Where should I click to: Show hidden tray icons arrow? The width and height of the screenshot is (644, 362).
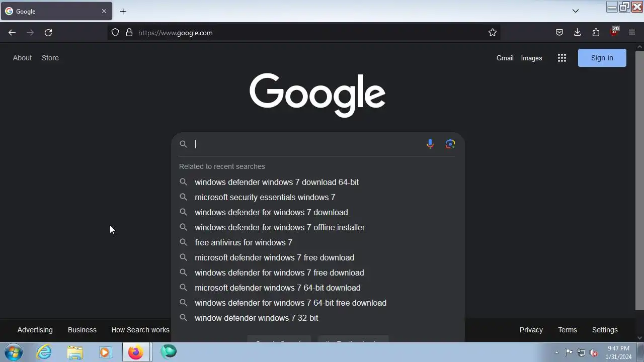point(556,352)
